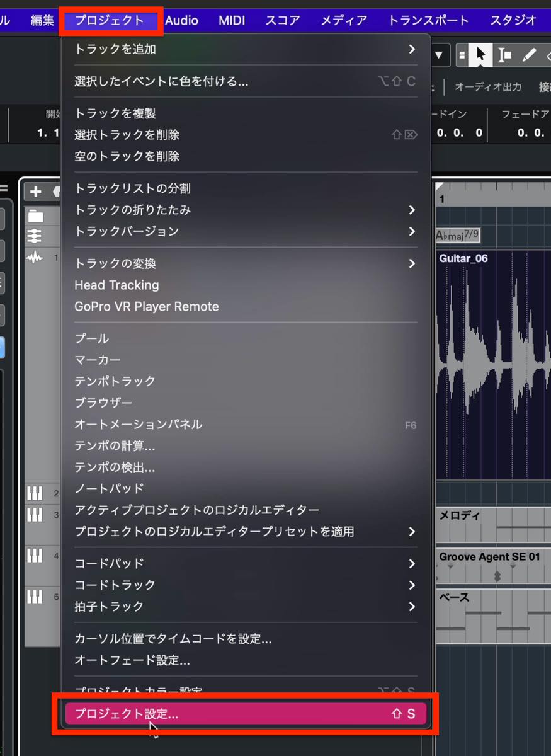The width and height of the screenshot is (551, 756).
Task: Expand the トラックを追加 submenu
Action: point(246,49)
